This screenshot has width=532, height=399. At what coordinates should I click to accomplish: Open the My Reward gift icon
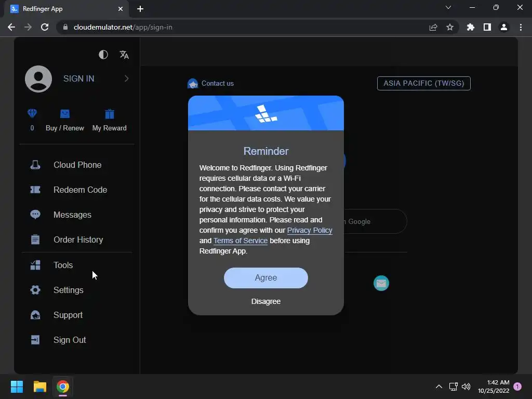(110, 114)
